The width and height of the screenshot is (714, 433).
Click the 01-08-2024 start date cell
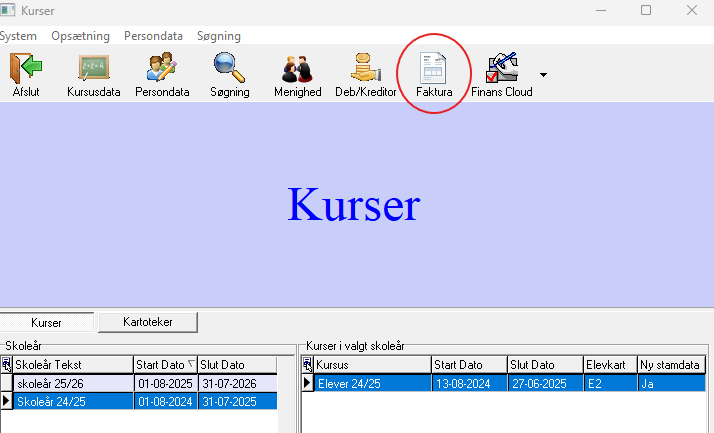[x=166, y=402]
